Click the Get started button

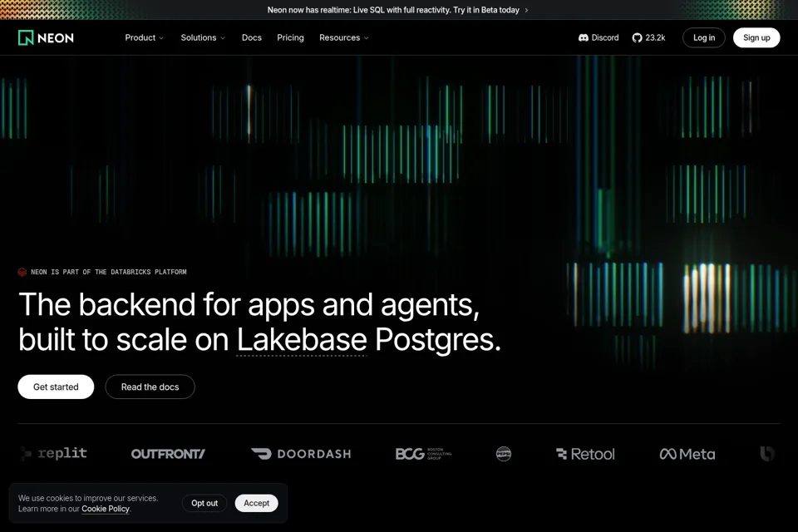click(x=56, y=387)
